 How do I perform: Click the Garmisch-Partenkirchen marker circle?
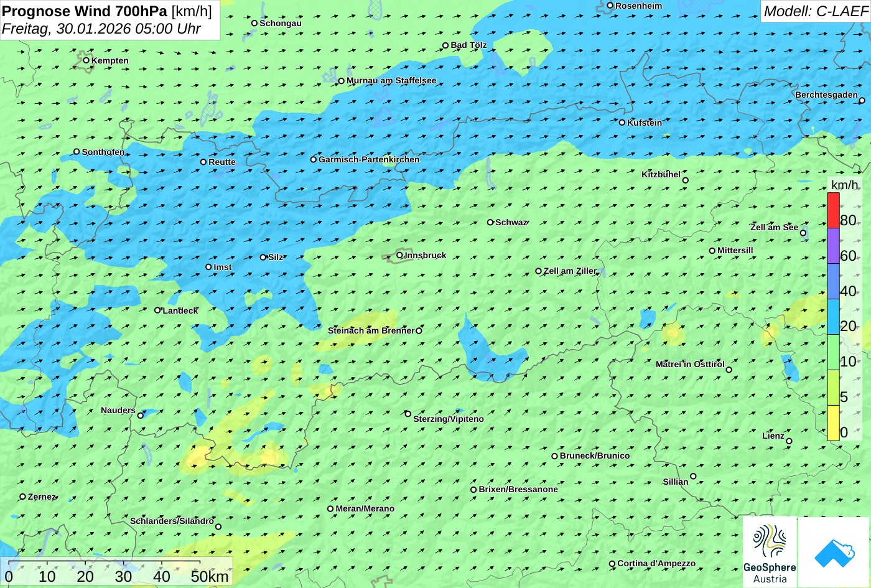pos(314,159)
